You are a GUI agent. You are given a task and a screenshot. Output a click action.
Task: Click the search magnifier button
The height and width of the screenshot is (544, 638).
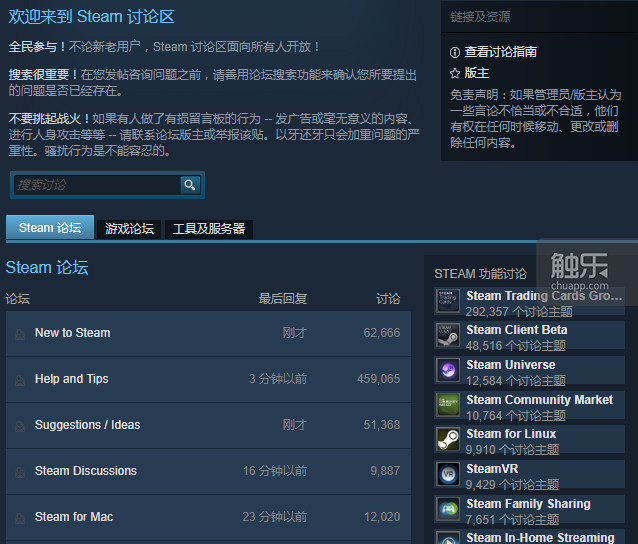(190, 185)
